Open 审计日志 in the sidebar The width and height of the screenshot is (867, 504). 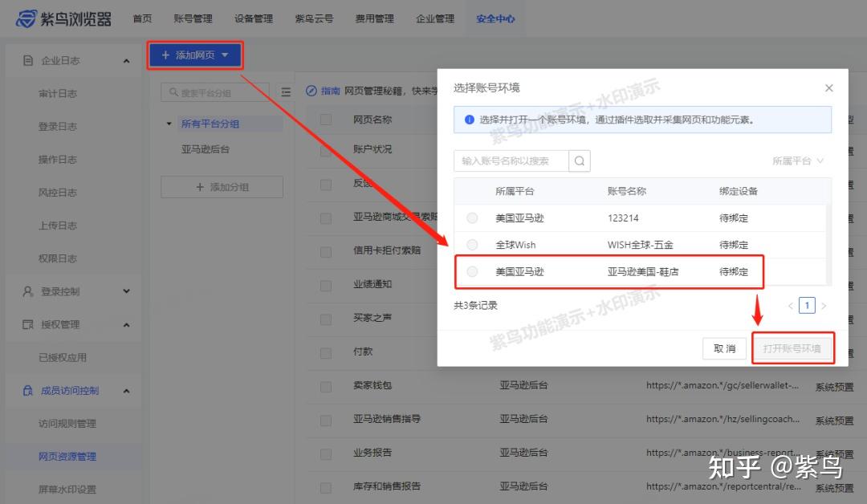pos(58,93)
